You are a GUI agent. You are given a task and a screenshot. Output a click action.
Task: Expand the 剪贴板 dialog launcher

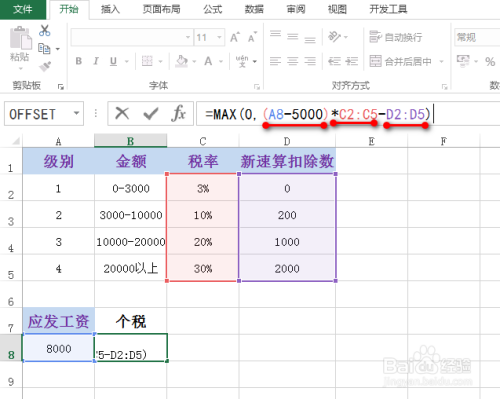61,87
